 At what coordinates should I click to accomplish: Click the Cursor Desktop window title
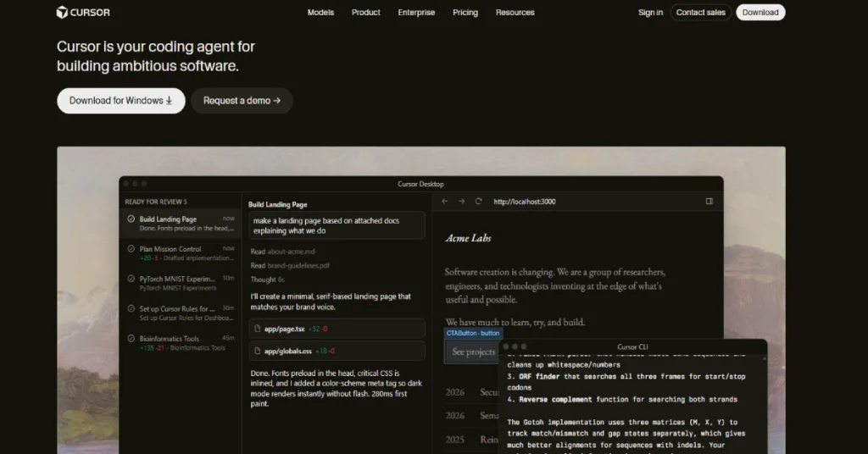click(x=420, y=184)
